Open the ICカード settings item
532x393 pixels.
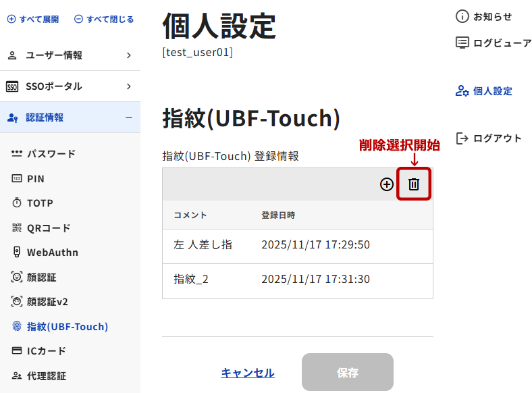pyautogui.click(x=46, y=351)
